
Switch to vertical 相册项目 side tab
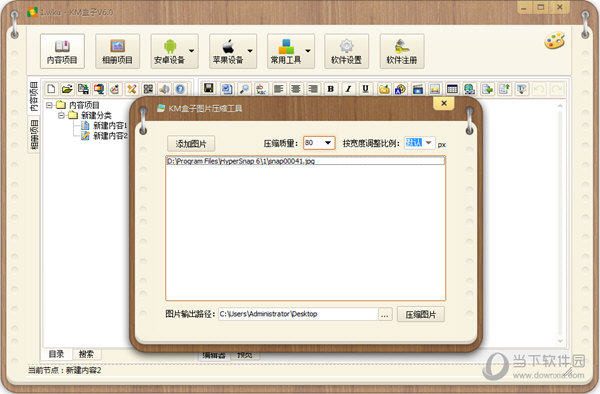pyautogui.click(x=34, y=134)
